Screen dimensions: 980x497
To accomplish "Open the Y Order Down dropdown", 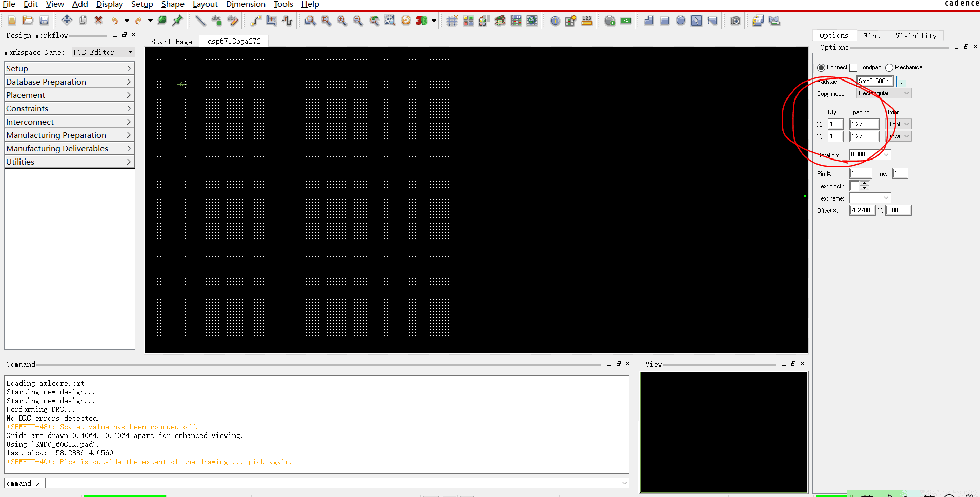I will [899, 136].
